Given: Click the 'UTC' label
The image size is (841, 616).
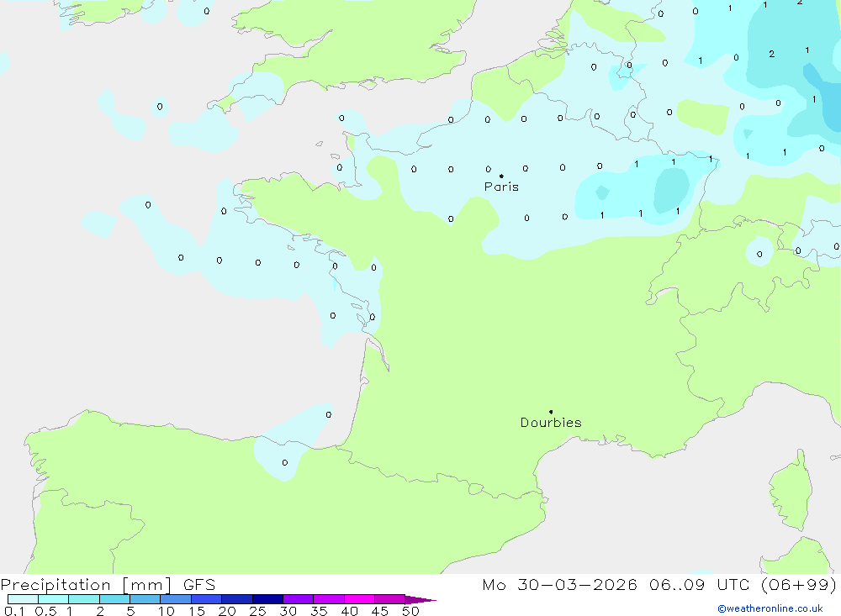Looking at the screenshot, I should 733,584.
